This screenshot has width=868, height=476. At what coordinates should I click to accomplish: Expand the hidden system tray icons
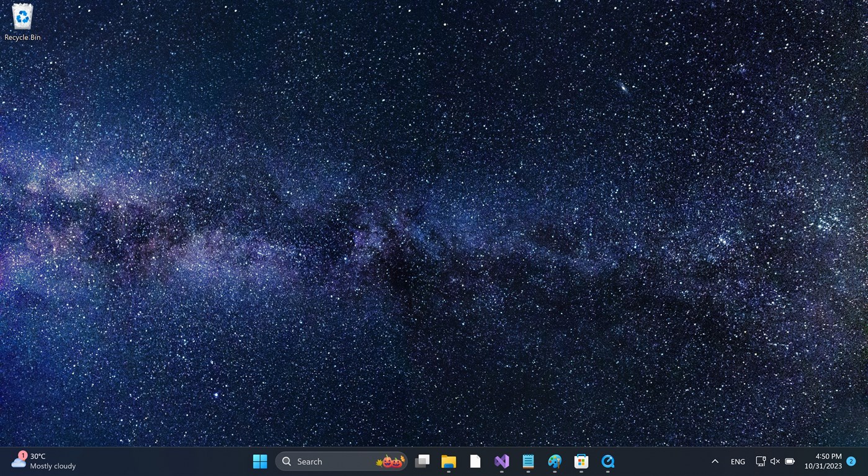[715, 461]
